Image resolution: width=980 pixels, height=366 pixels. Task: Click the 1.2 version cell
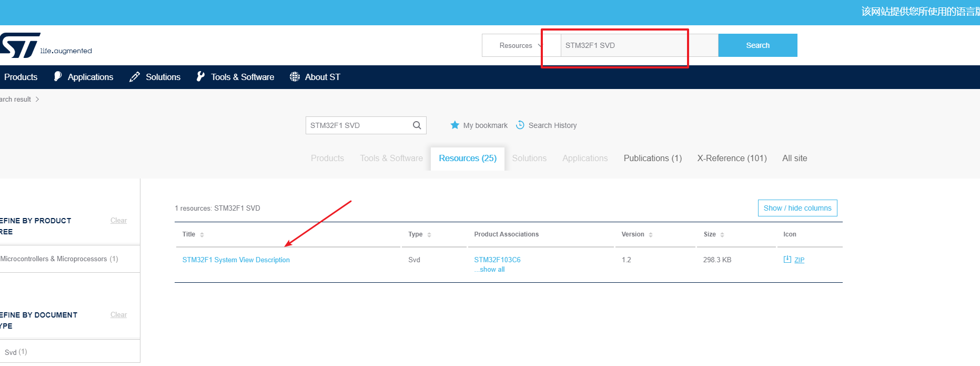(x=626, y=260)
